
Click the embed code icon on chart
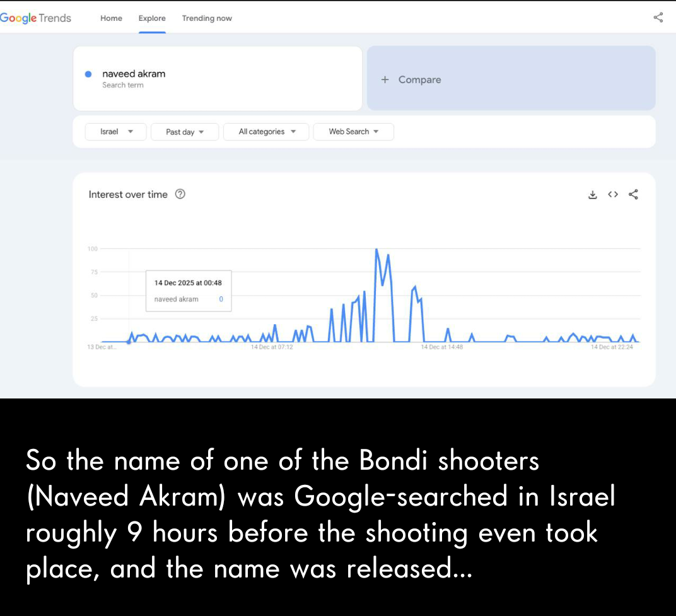(x=613, y=195)
